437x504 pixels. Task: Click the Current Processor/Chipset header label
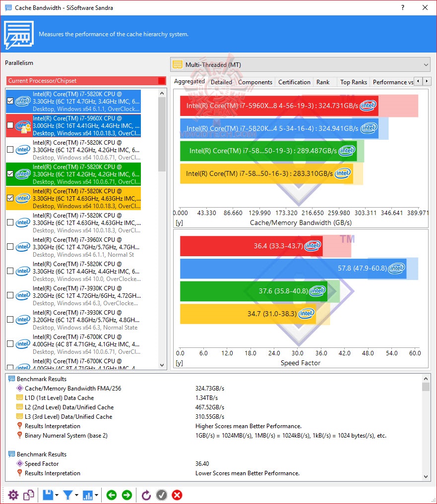click(x=43, y=81)
